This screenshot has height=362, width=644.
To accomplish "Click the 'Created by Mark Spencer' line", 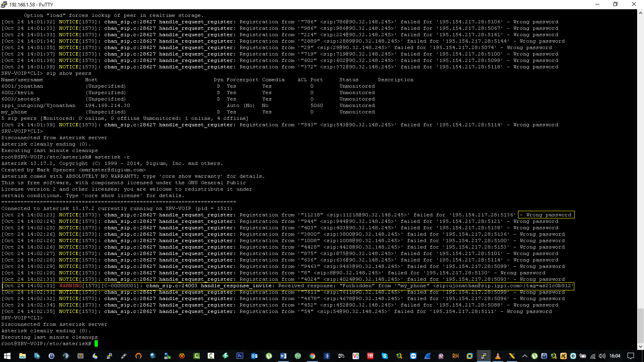I will pos(74,170).
